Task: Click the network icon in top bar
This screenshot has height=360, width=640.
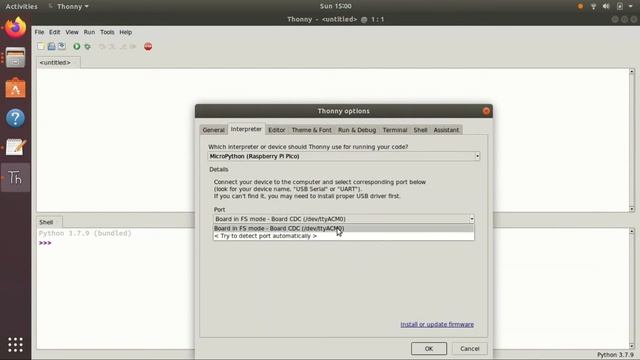Action: [x=593, y=6]
